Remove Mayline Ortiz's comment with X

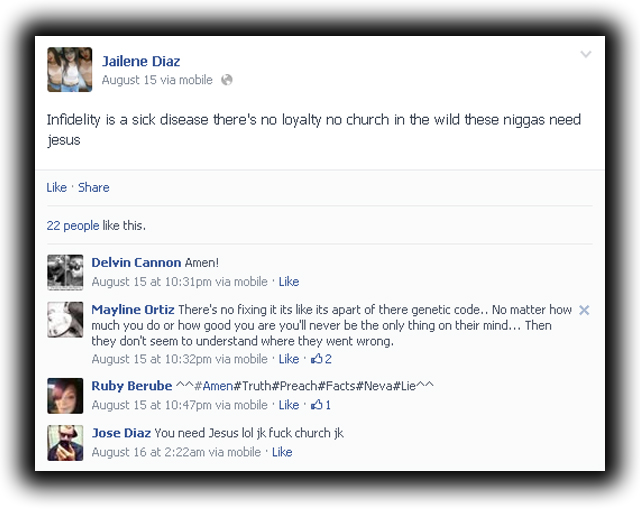click(x=584, y=310)
